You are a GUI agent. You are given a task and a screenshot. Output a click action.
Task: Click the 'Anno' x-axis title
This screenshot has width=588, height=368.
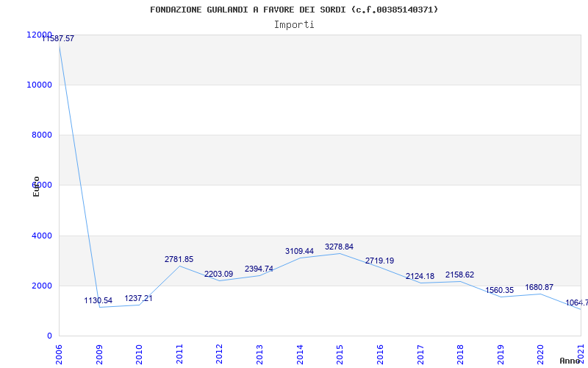(x=570, y=361)
